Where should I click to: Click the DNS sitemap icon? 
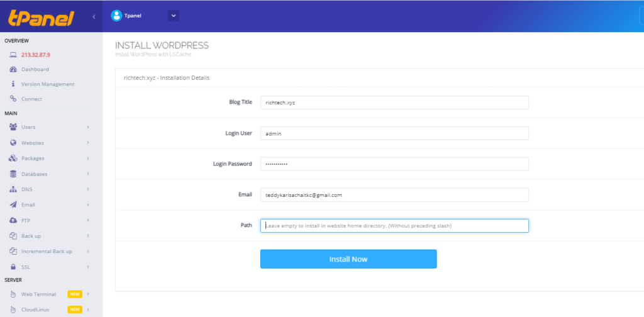click(x=13, y=189)
